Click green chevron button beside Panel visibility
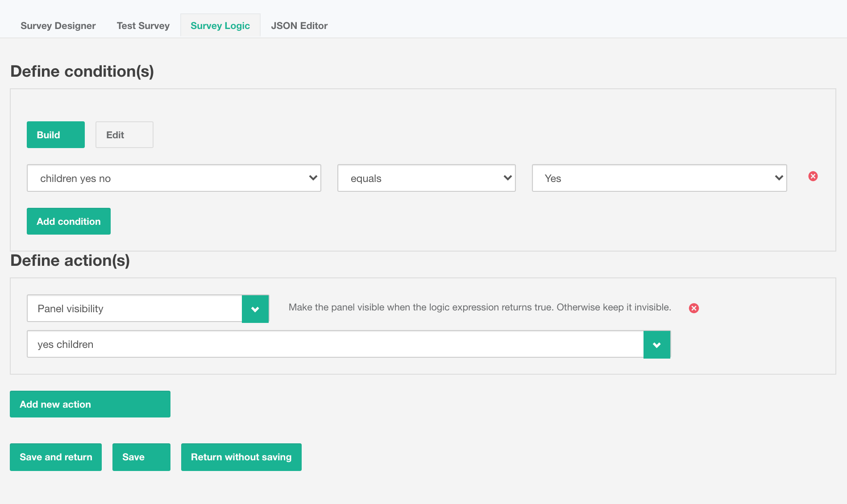Image resolution: width=847 pixels, height=504 pixels. tap(255, 309)
